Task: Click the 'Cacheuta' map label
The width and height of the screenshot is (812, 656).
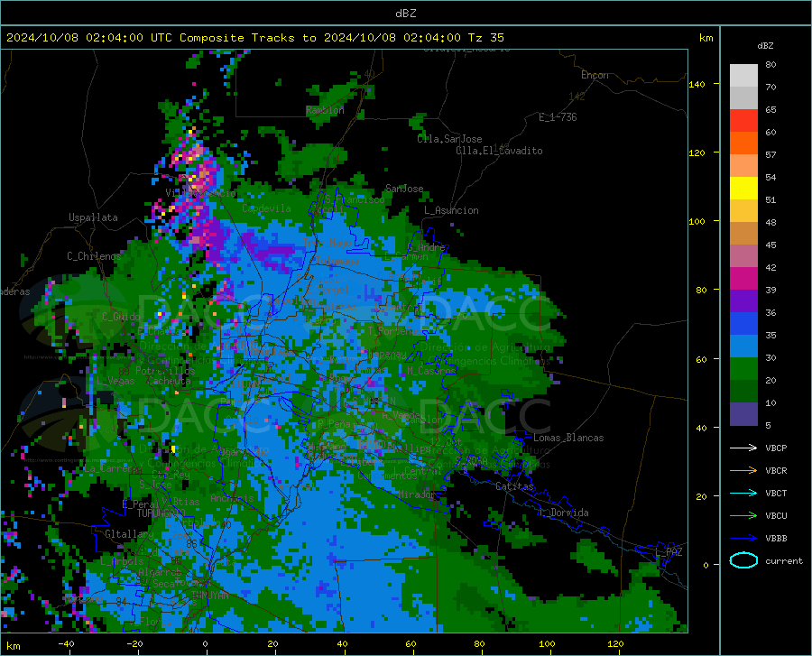Action: point(169,381)
